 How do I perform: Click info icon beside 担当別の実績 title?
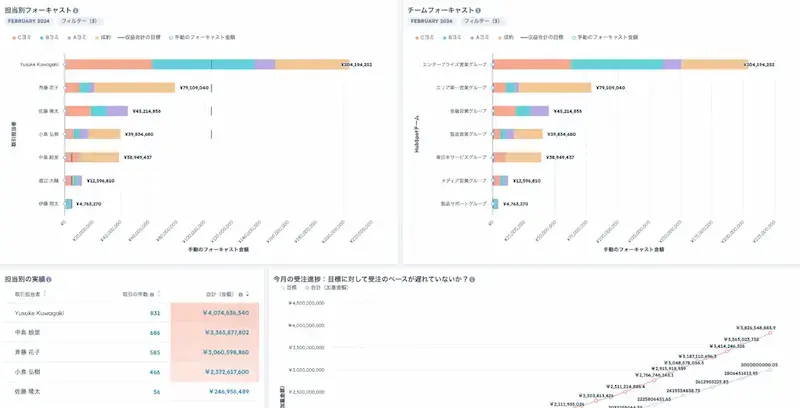(49, 279)
